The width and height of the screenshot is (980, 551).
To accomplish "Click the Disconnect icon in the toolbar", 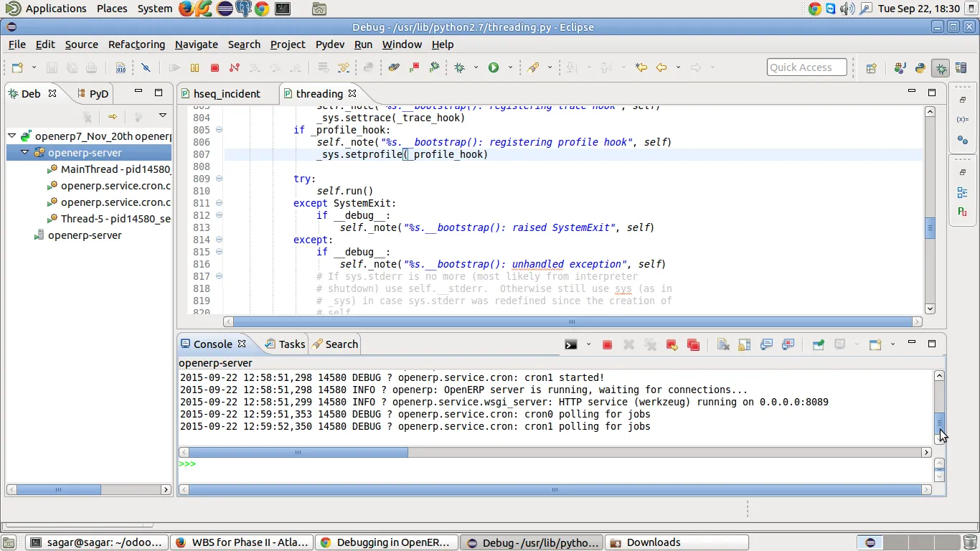I will point(234,67).
